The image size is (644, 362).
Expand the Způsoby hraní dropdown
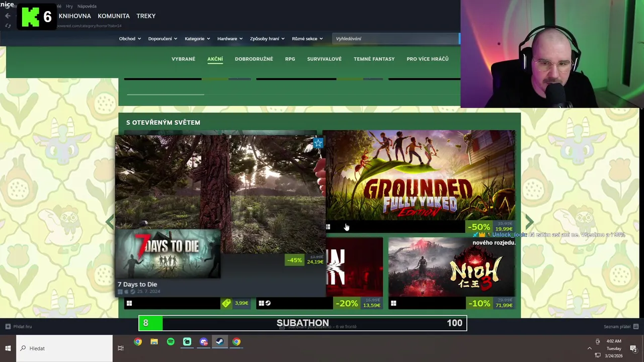coord(267,39)
